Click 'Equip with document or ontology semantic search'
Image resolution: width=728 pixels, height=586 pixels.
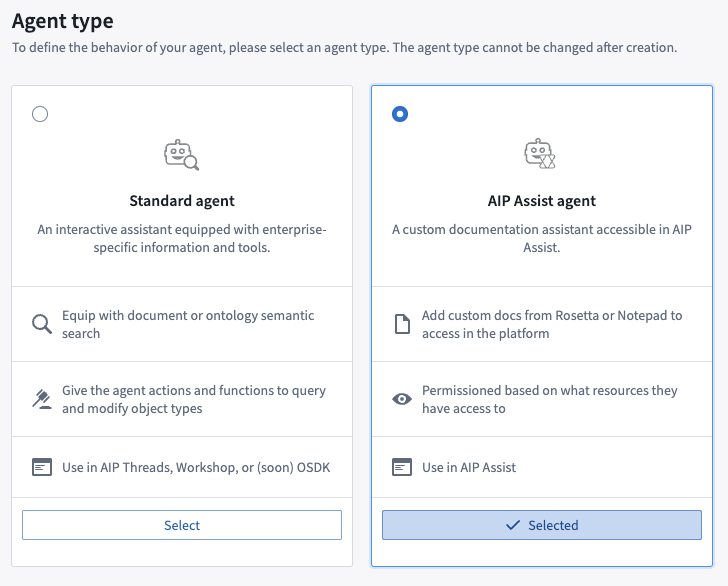(x=188, y=324)
